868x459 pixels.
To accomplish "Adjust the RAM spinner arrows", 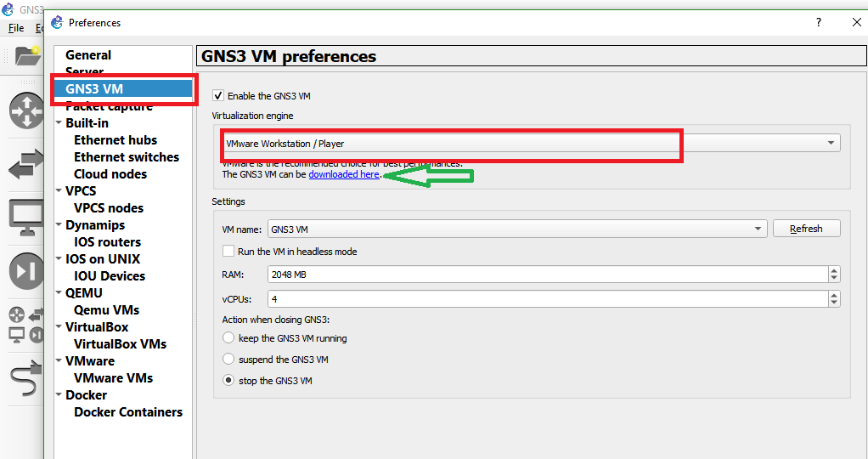I will (834, 275).
